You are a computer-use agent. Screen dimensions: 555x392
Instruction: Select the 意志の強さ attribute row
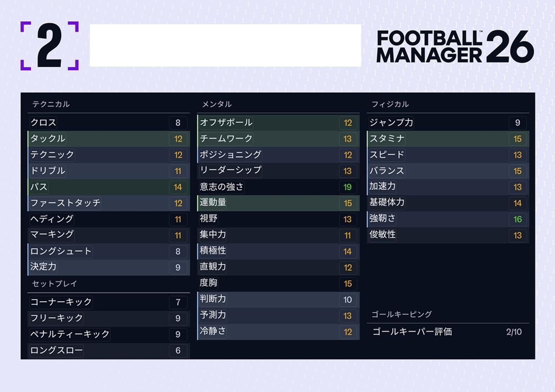278,187
